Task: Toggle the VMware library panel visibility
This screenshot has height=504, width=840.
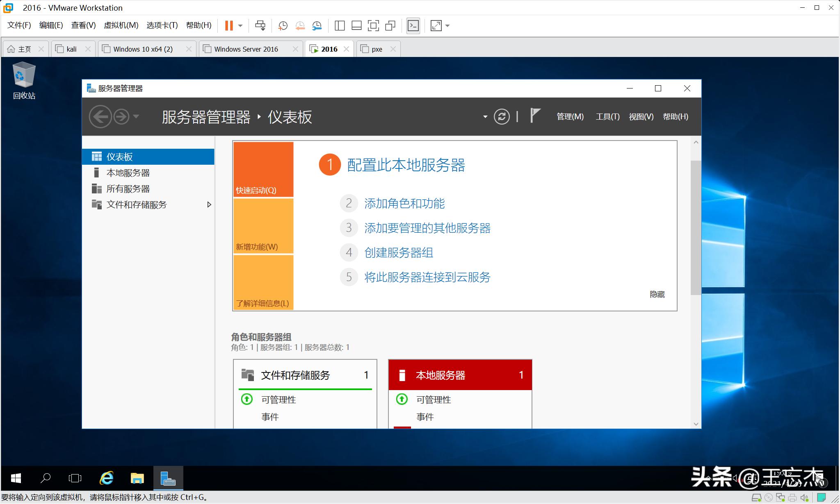Action: coord(339,25)
